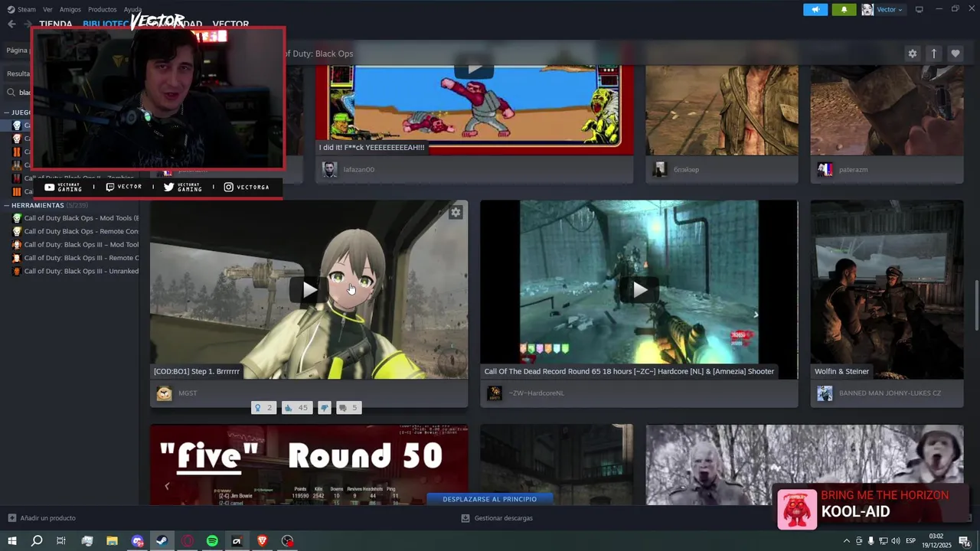
Task: Select Call of Duty Black Ops - Remote Con
Action: click(75, 231)
